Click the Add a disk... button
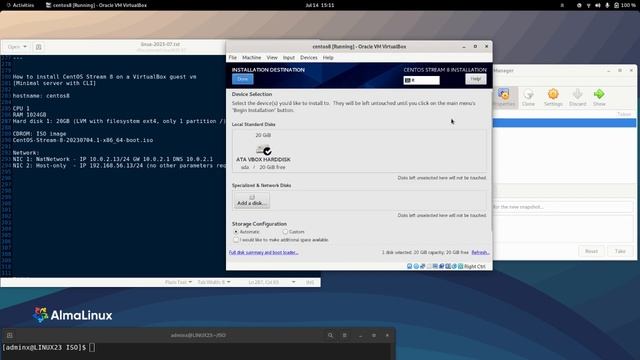 pyautogui.click(x=251, y=200)
